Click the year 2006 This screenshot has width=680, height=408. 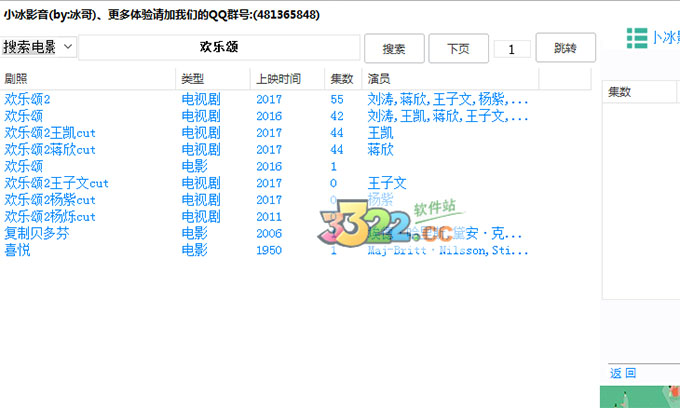click(x=269, y=233)
